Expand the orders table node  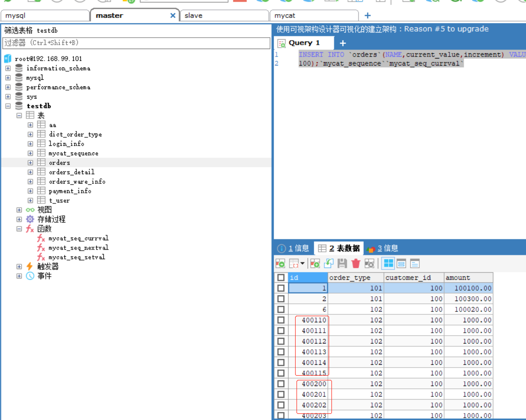coord(30,162)
